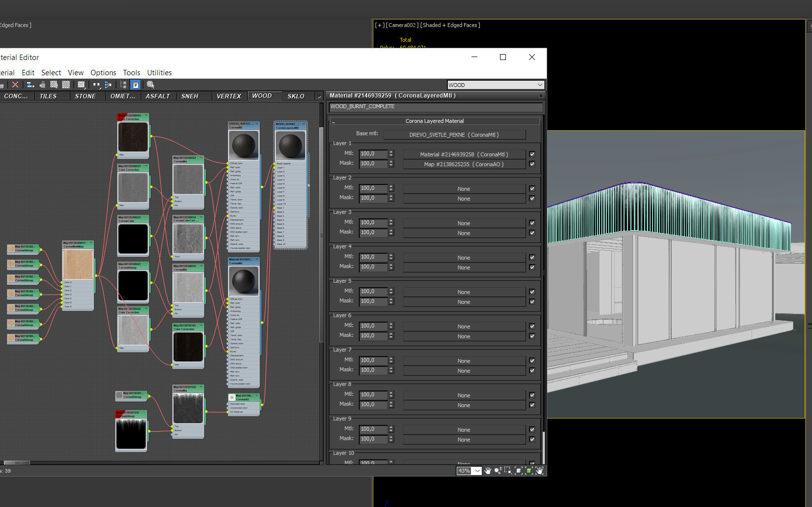
Task: Click the Zoom Extents Selected green icon
Action: (x=529, y=471)
